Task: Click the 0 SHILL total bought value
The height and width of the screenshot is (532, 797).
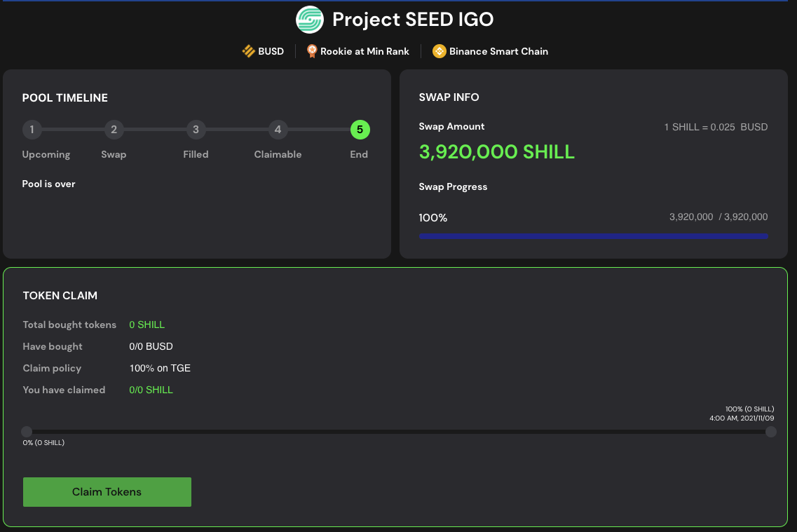Action: [147, 325]
